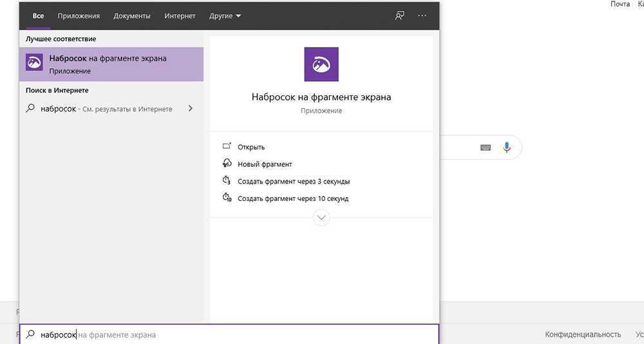This screenshot has width=644, height=344.
Task: Open the three-dots options menu
Action: pos(422,15)
